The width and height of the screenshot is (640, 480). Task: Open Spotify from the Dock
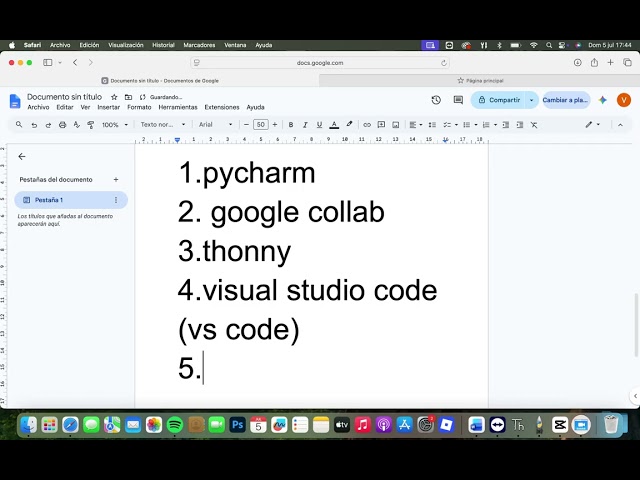tap(175, 425)
